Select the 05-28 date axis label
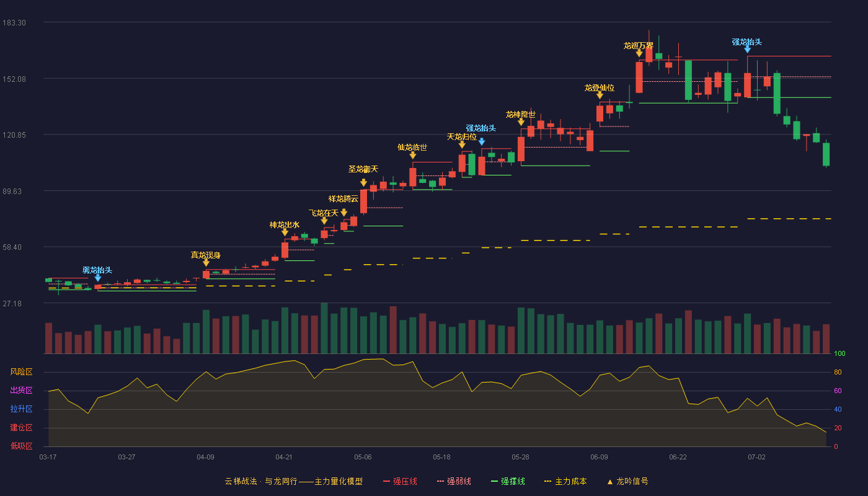Viewport: 868px width, 496px height. pos(520,457)
